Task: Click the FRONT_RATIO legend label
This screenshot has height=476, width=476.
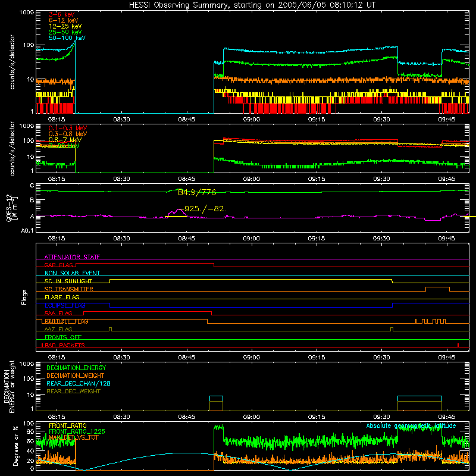Action: (68, 425)
